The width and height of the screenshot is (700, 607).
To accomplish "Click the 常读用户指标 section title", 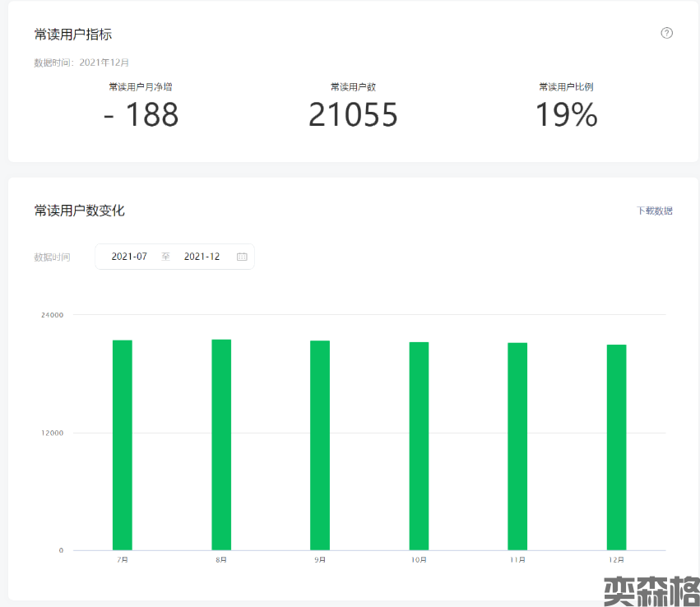I will tap(73, 34).
